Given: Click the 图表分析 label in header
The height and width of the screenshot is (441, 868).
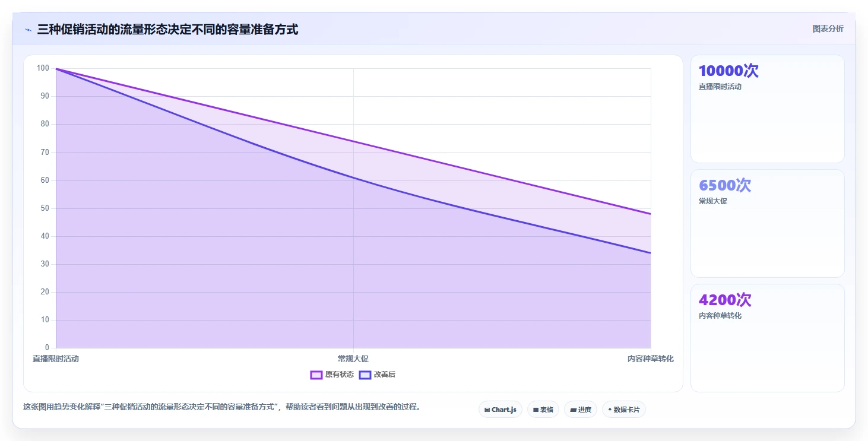Looking at the screenshot, I should 828,29.
